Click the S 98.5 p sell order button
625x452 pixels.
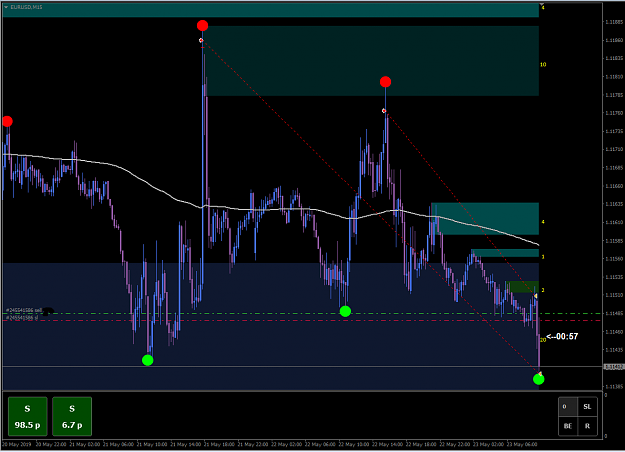28,416
